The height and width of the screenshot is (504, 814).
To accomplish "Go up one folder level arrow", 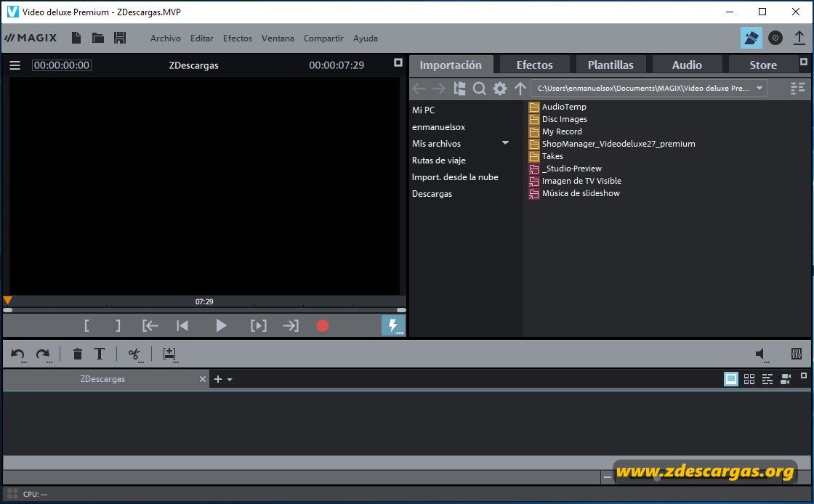I will coord(520,89).
